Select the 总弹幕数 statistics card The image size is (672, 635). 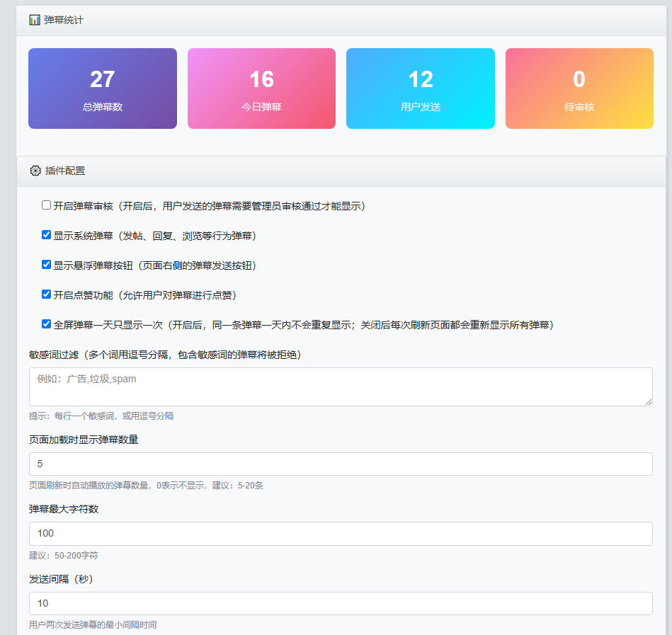pyautogui.click(x=103, y=88)
